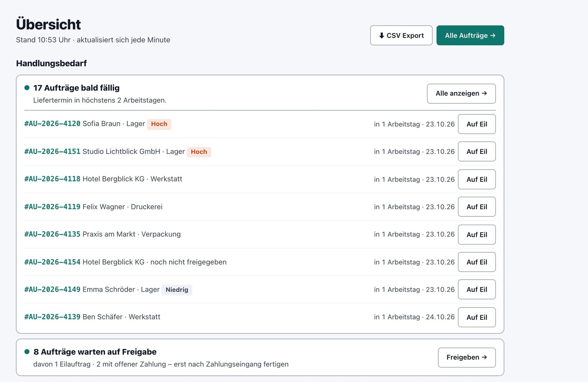Viewport: 588px width, 382px height.
Task: Mark order 4118 Hotel Bergblick Auf Eil
Action: point(477,179)
